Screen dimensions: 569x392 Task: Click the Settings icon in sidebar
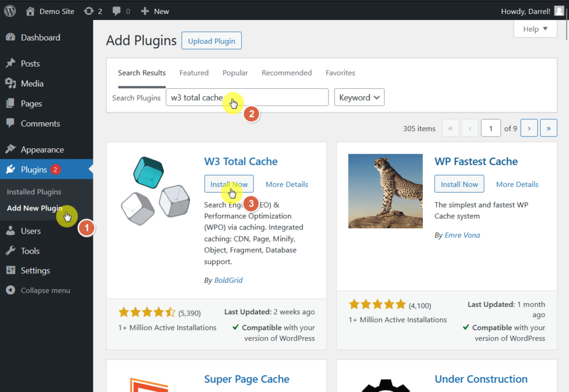coord(11,270)
